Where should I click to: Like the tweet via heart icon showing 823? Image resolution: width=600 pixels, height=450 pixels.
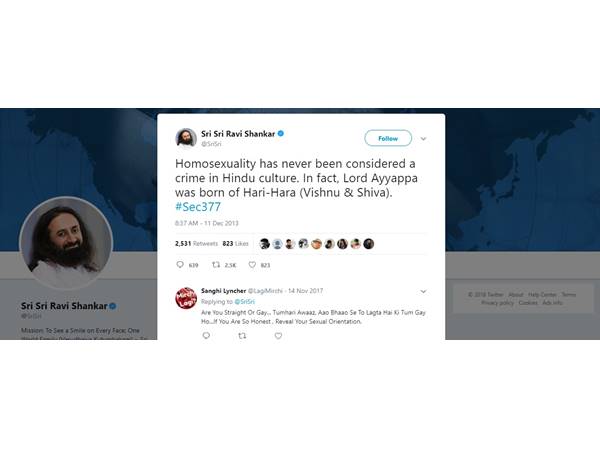tap(252, 264)
